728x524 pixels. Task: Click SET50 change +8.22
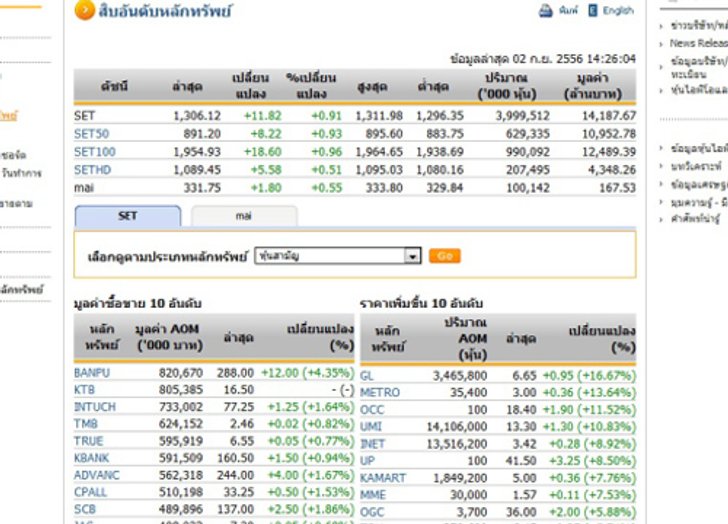(266, 134)
